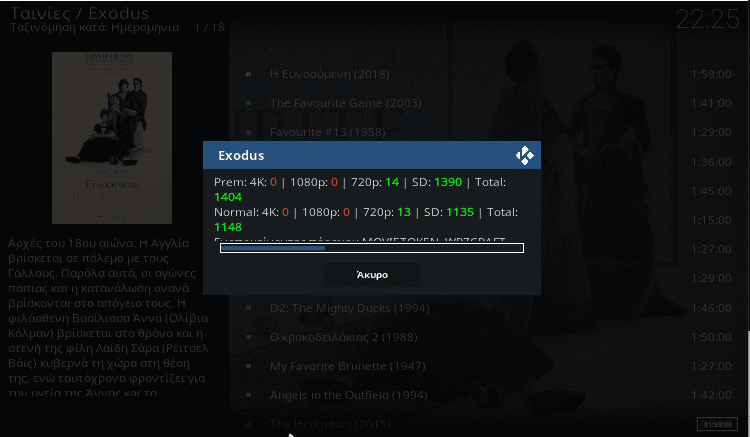
Task: Click bullet icon beside My Favorite Brunette
Action: click(x=249, y=366)
